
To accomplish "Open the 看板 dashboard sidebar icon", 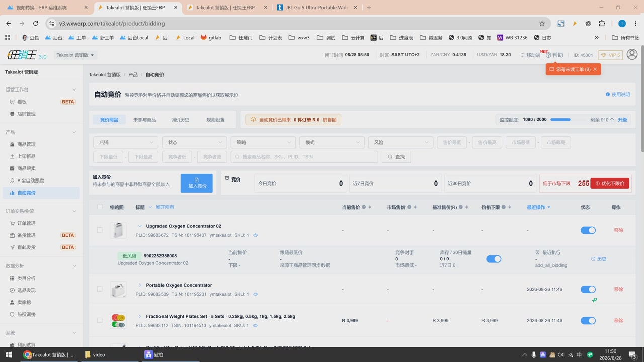I will point(12,102).
